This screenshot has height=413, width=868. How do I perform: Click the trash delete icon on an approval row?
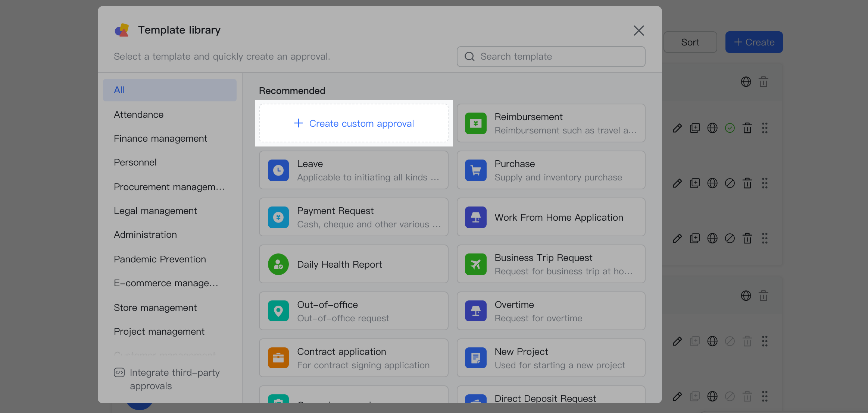[x=747, y=128]
